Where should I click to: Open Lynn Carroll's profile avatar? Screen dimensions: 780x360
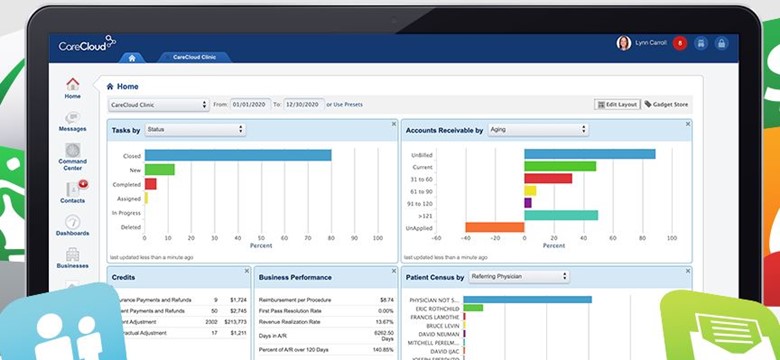[x=623, y=43]
